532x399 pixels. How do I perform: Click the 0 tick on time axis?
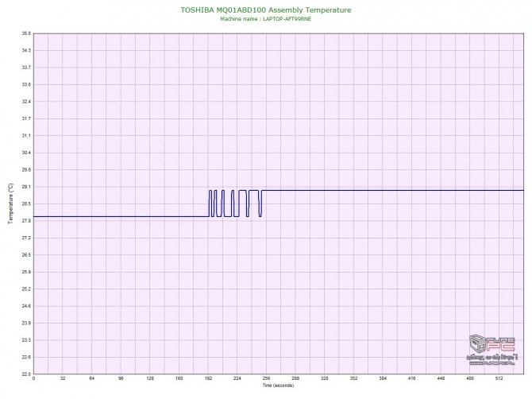[33, 378]
